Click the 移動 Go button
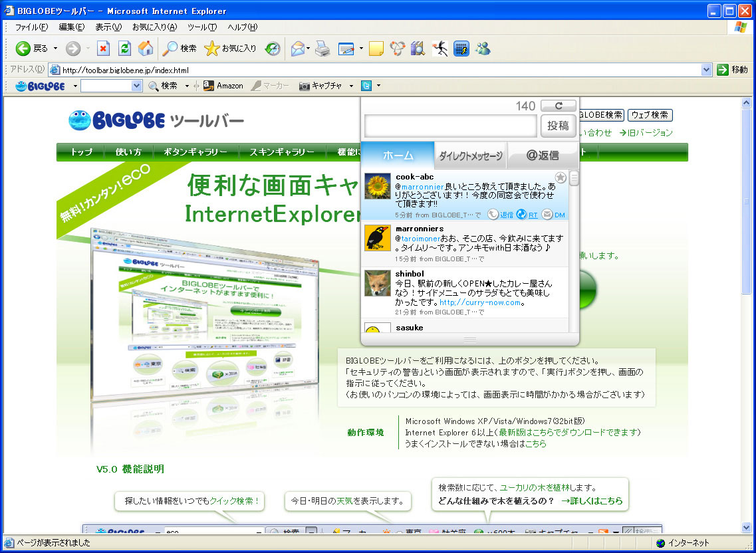The image size is (756, 553). click(x=732, y=70)
